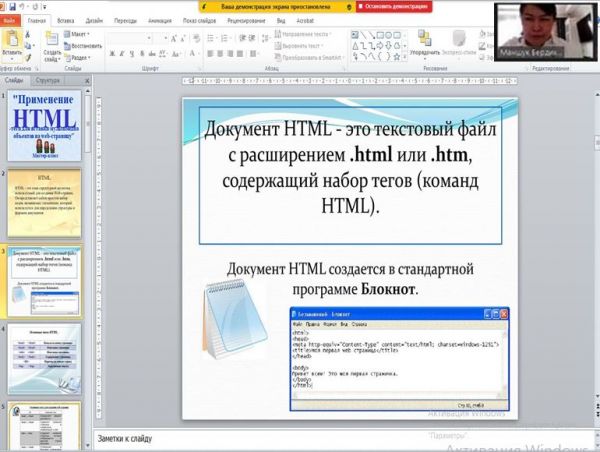The image size is (600, 452).
Task: Toggle italic text formatting
Action: click(123, 54)
